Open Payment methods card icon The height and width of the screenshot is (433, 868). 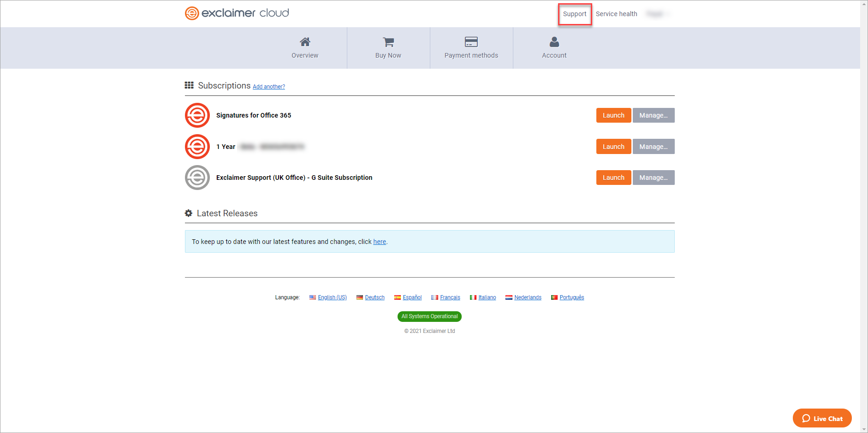tap(471, 42)
